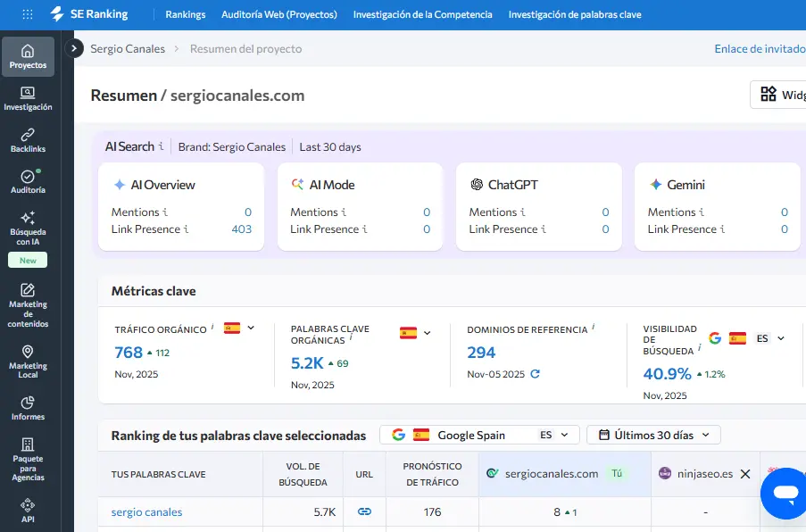Open the Auditoría tool from the sidebar

(x=28, y=183)
